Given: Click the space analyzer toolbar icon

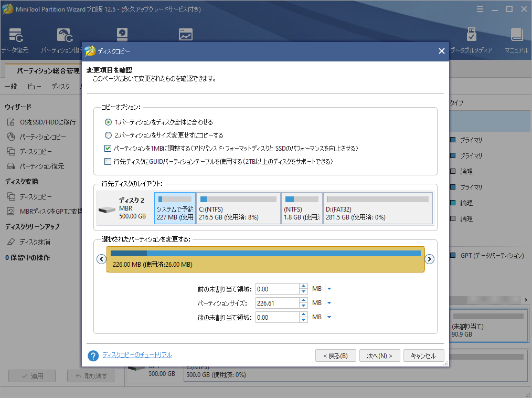Looking at the screenshot, I should pyautogui.click(x=186, y=34).
